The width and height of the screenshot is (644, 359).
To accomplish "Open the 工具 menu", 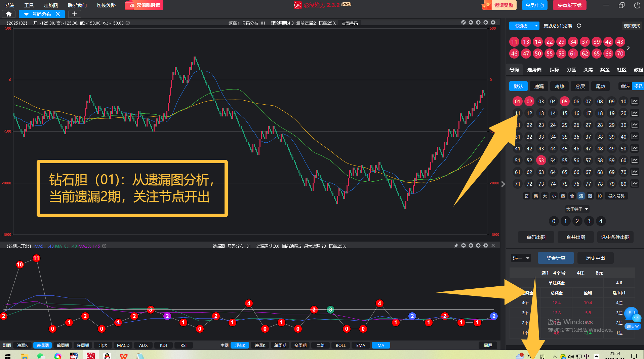I will [29, 5].
